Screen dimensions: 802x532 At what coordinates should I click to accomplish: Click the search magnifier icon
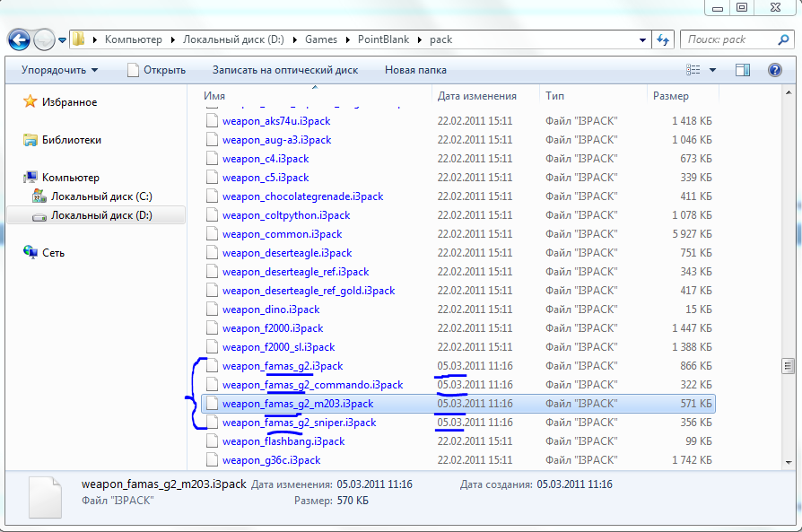pyautogui.click(x=783, y=39)
